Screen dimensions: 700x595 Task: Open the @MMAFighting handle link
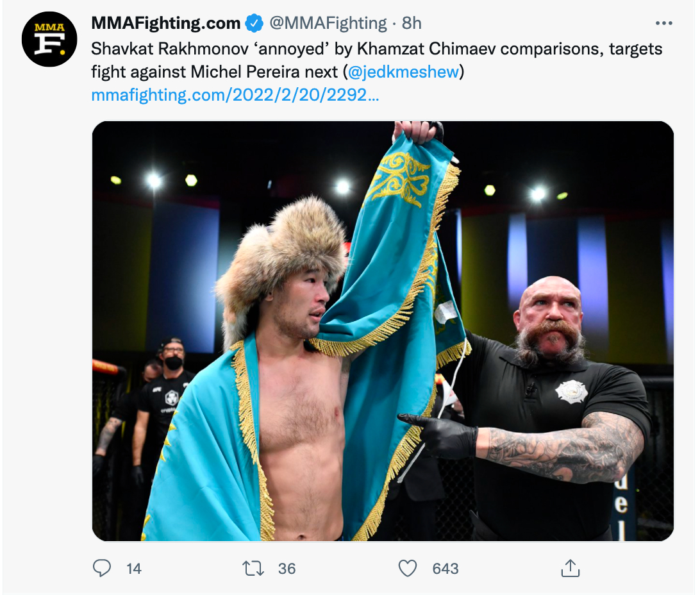[328, 23]
